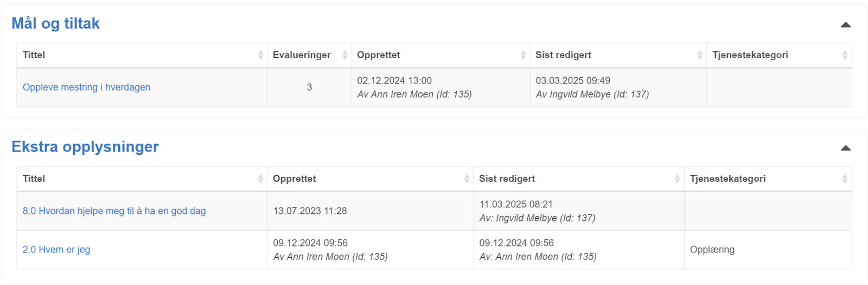Open 2.0 Hvem er jeg link
868x285 pixels.
(x=56, y=250)
